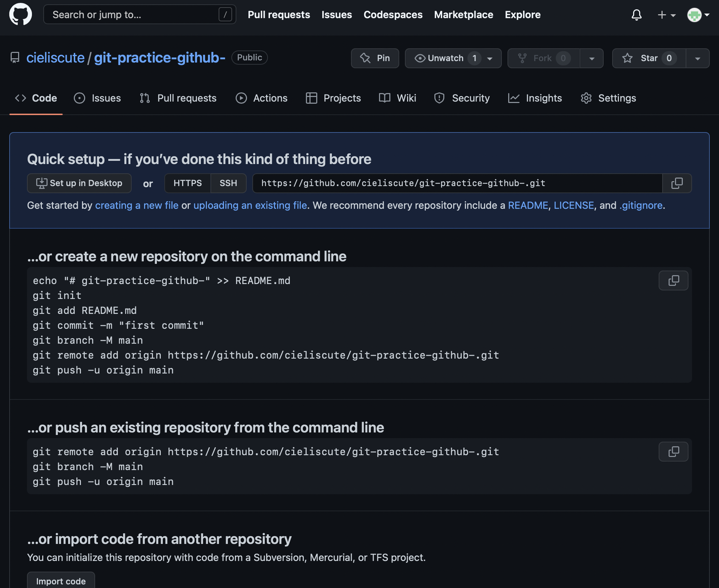The height and width of the screenshot is (588, 719).
Task: Click the Star count badge 0
Action: pos(669,58)
